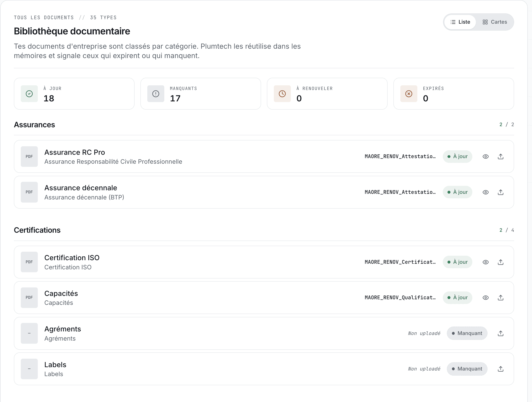The image size is (532, 402).
Task: Click the green check icon in À jour card
Action: coord(29,94)
